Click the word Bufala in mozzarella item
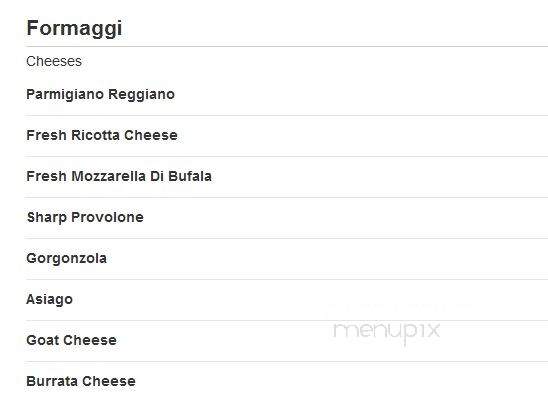The height and width of the screenshot is (399, 548). click(x=190, y=176)
